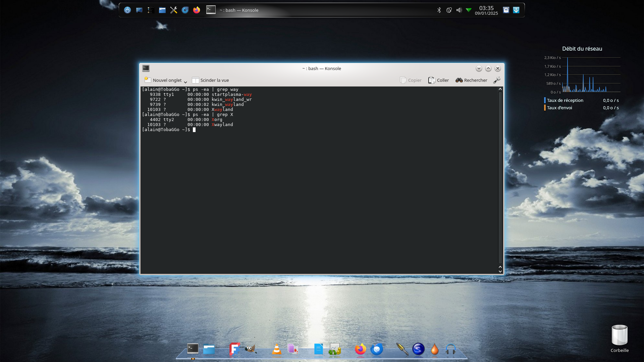
Task: Click Scinder la vue button
Action: [210, 80]
